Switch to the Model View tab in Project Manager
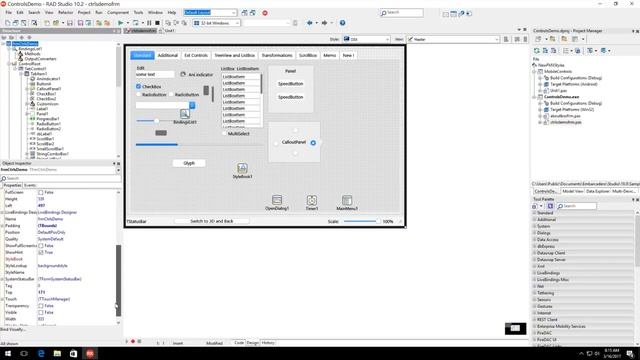Image resolution: width=640 pixels, height=360 pixels. (573, 191)
